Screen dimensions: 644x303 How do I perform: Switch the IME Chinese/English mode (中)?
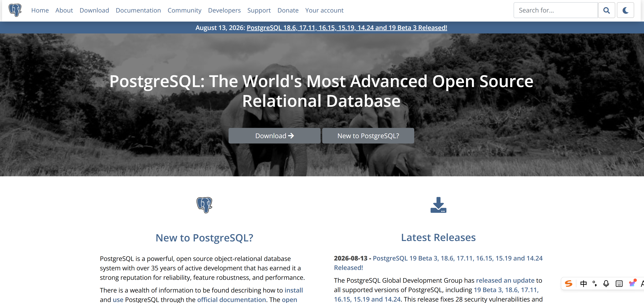tap(583, 283)
